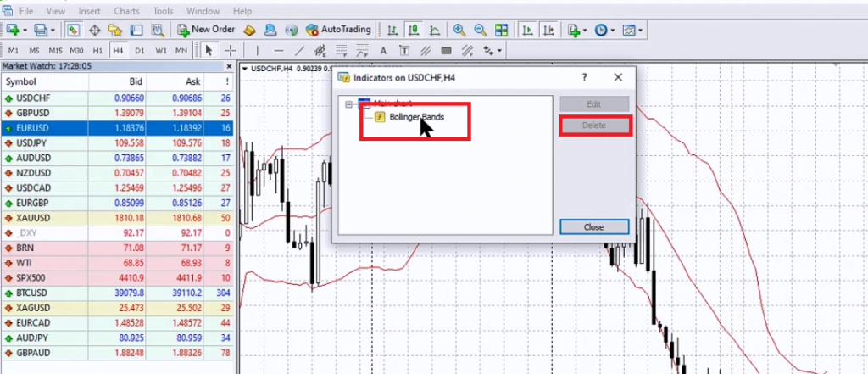Open the USDCHF,H4 chart title triangle
Image resolution: width=868 pixels, height=374 pixels.
(x=245, y=69)
